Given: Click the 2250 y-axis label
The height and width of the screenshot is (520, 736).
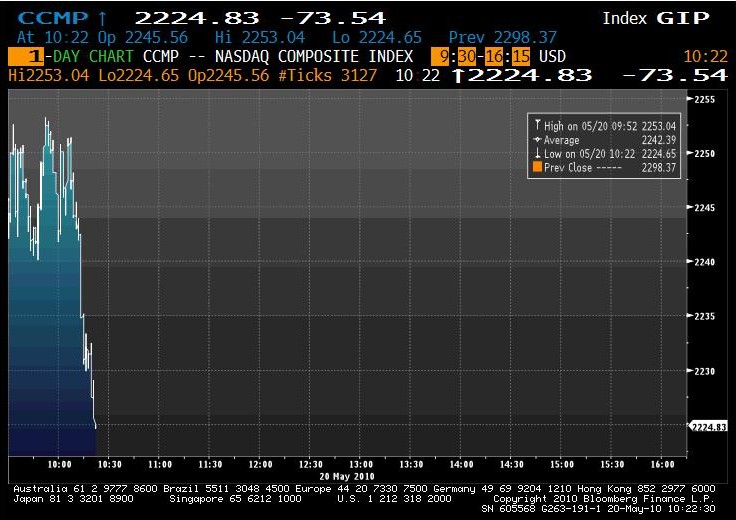Looking at the screenshot, I should [705, 153].
